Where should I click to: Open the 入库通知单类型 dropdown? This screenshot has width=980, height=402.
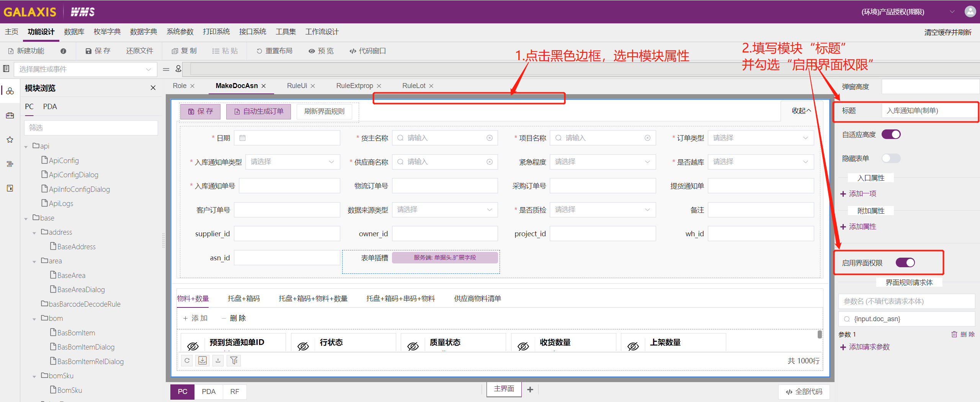[292, 162]
